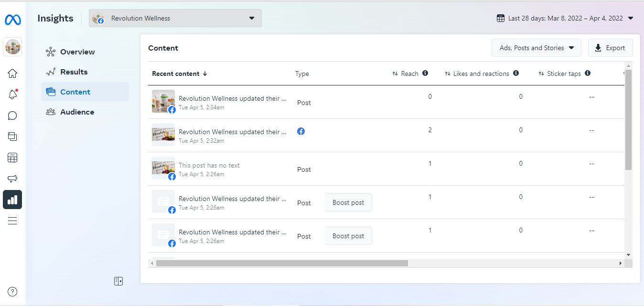Open the Planner calendar grid icon
The image size is (644, 306).
tap(12, 158)
